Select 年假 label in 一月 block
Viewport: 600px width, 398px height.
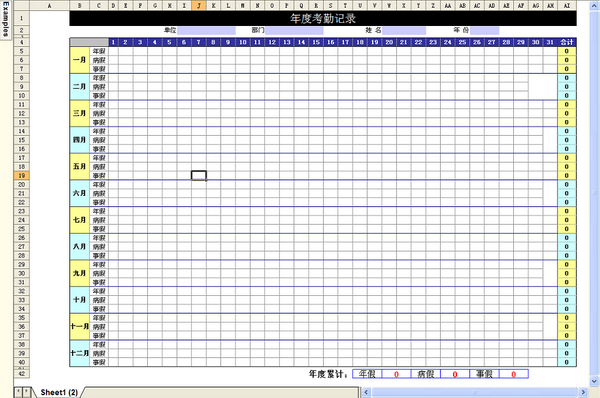99,51
